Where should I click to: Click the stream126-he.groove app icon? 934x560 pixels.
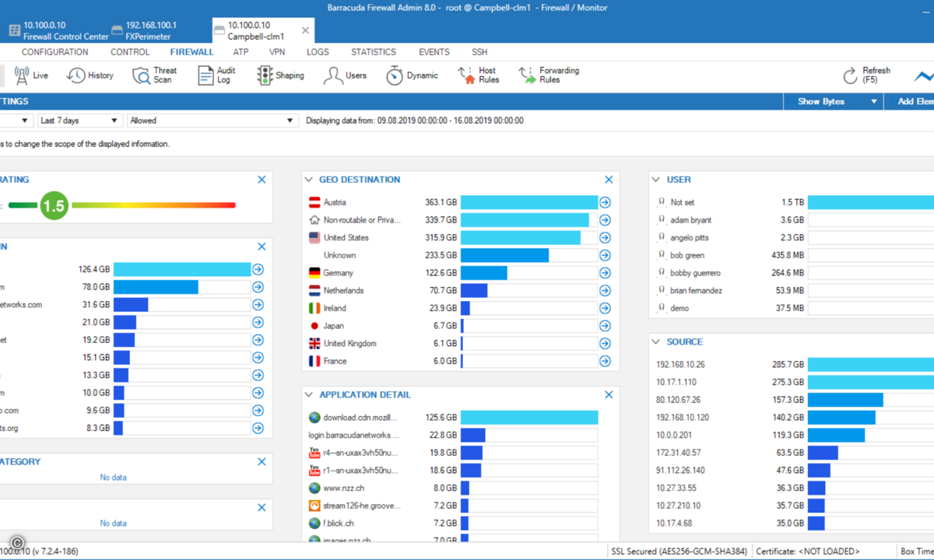[x=314, y=506]
